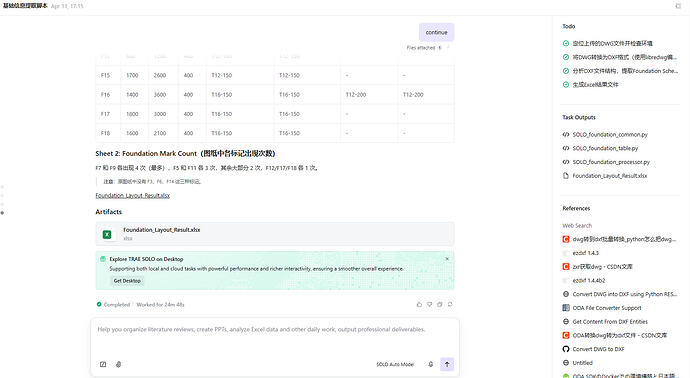Click the thumbs down feedback icon
The image size is (690, 378).
(x=429, y=305)
